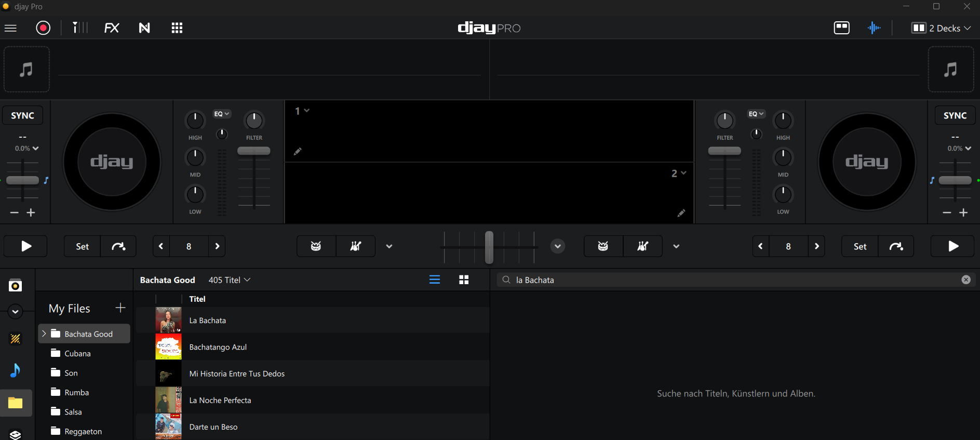980x440 pixels.
Task: Load a track into left deck artwork slot
Action: pos(26,69)
